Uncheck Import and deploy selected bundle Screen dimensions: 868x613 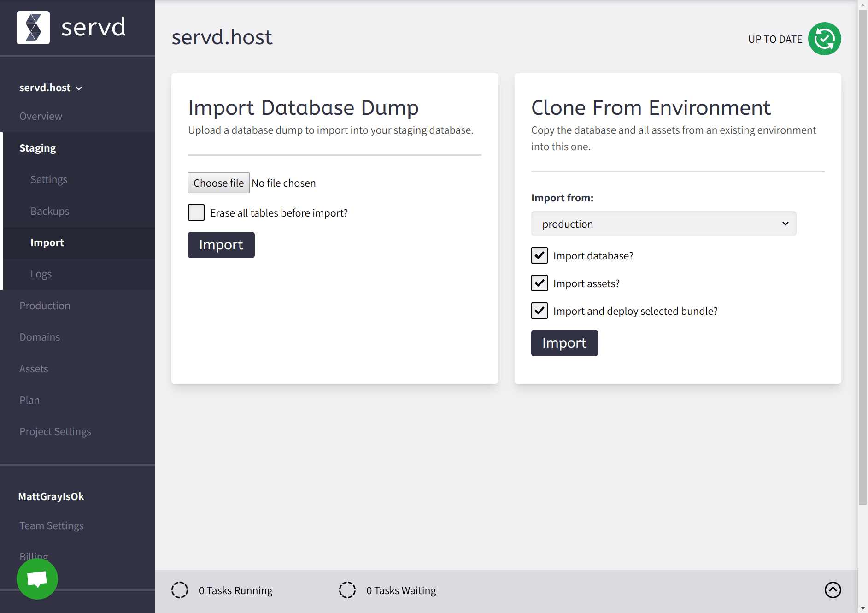tap(540, 311)
